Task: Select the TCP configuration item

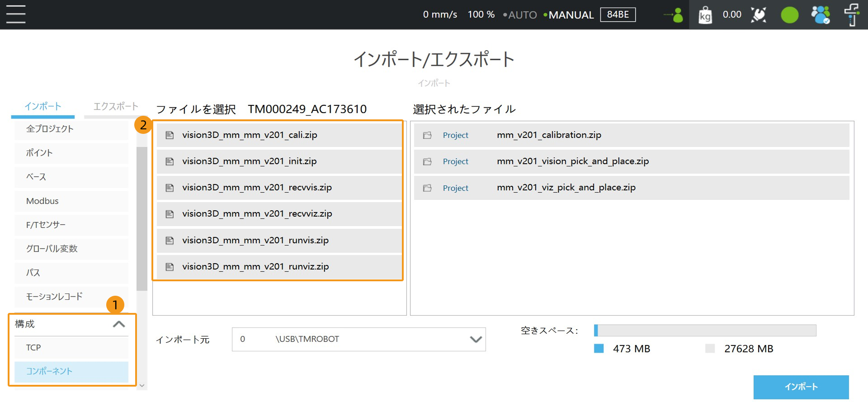Action: pos(71,348)
